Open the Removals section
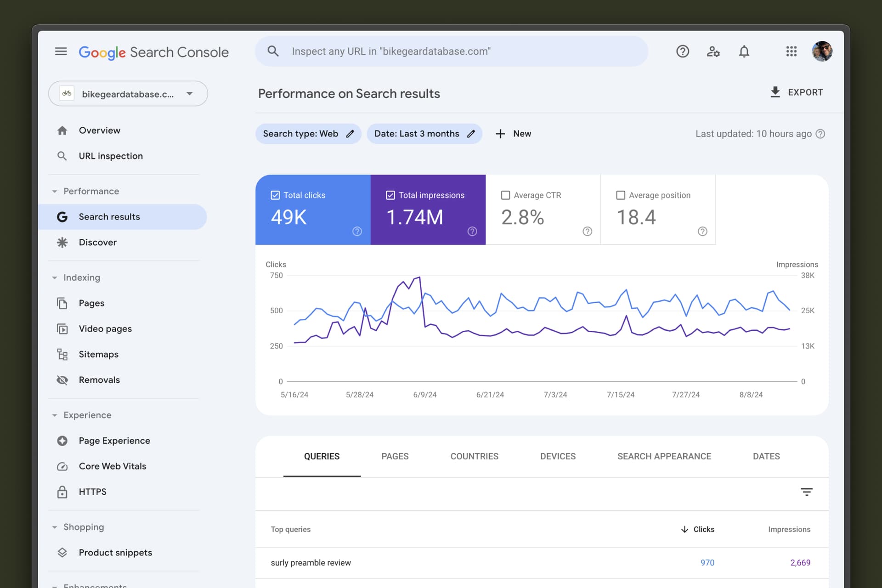This screenshot has height=588, width=882. pos(99,379)
